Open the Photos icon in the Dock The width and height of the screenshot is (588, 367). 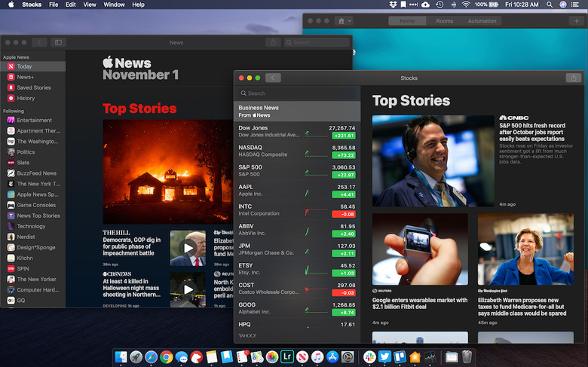tap(272, 357)
